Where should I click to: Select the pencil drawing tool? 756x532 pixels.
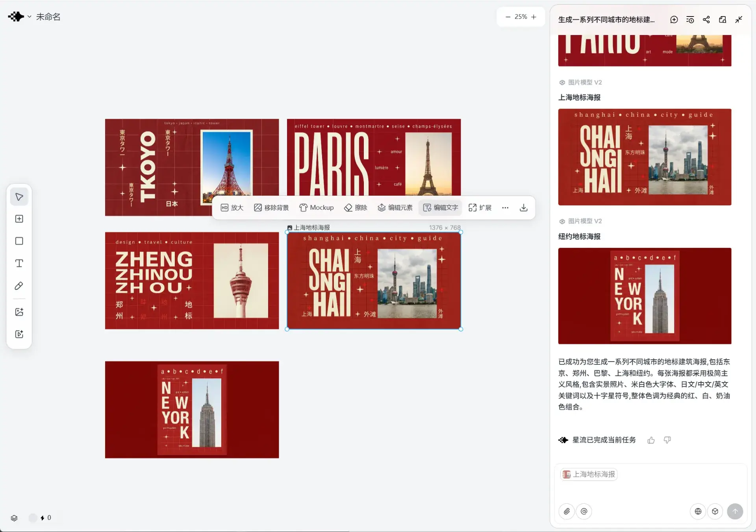coord(19,286)
